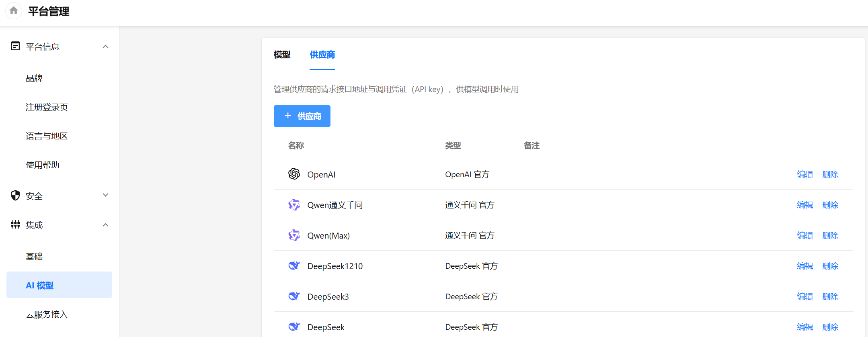
Task: Edit the Qwen通义千问 provider
Action: pyautogui.click(x=805, y=205)
